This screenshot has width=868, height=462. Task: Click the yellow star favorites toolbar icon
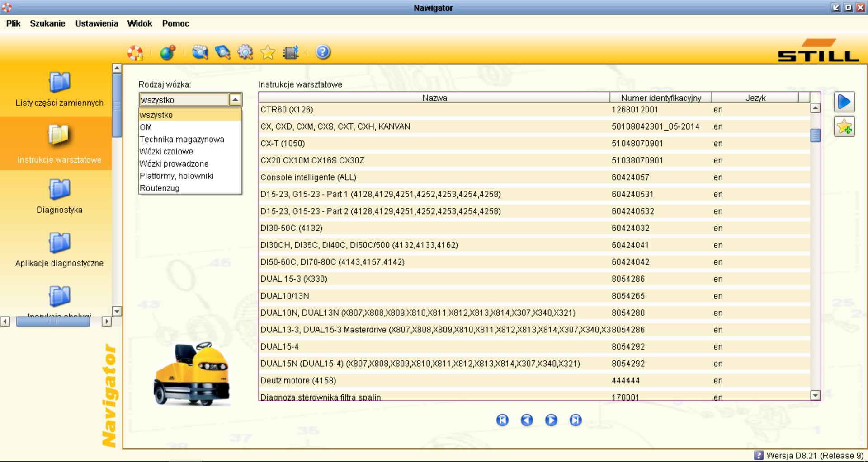pos(268,52)
